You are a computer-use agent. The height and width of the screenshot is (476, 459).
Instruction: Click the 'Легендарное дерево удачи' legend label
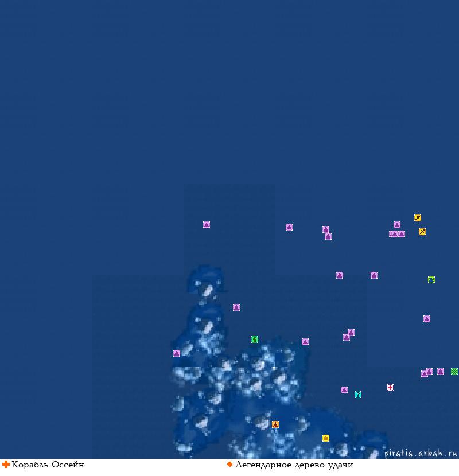pos(294,465)
